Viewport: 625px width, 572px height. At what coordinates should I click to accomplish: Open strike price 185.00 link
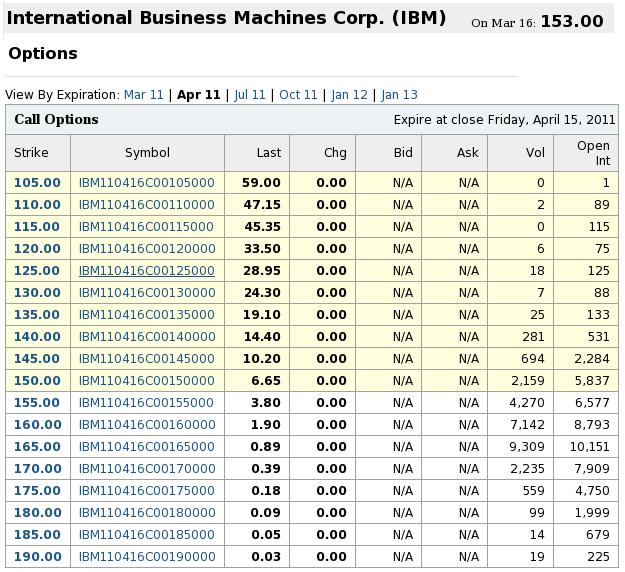37,535
